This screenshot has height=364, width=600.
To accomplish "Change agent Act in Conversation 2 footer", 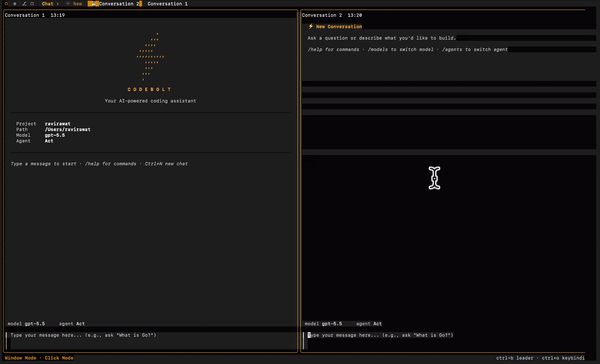I will pyautogui.click(x=369, y=324).
